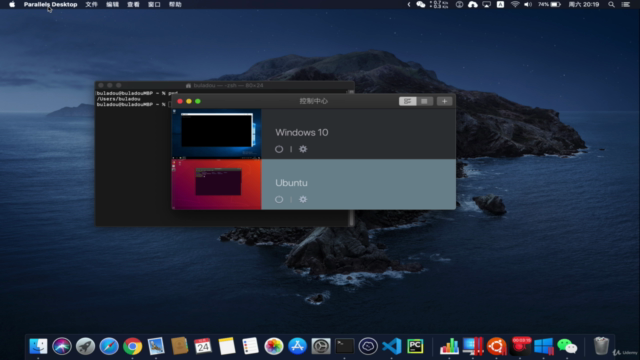Open Launchpad from the Dock

point(85,346)
